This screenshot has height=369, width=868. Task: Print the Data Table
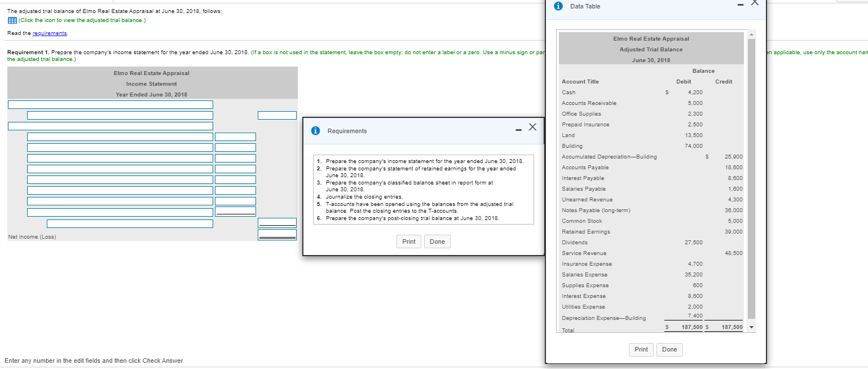click(x=641, y=349)
